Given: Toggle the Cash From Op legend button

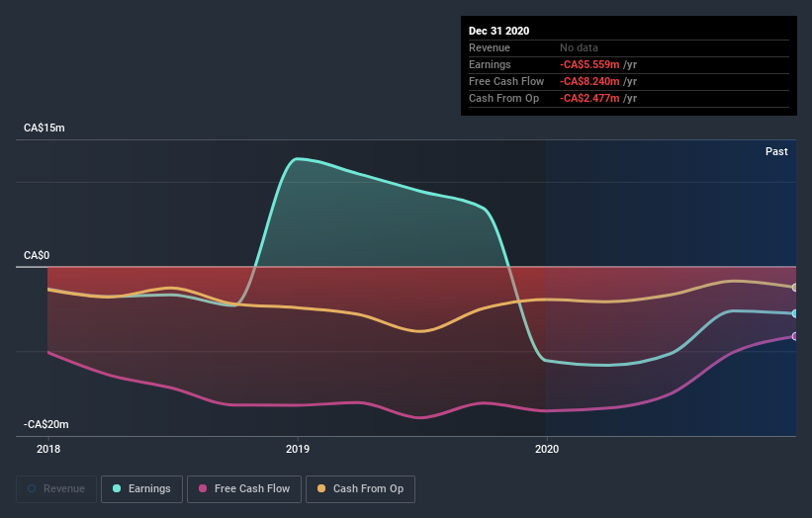Looking at the screenshot, I should coord(360,489).
